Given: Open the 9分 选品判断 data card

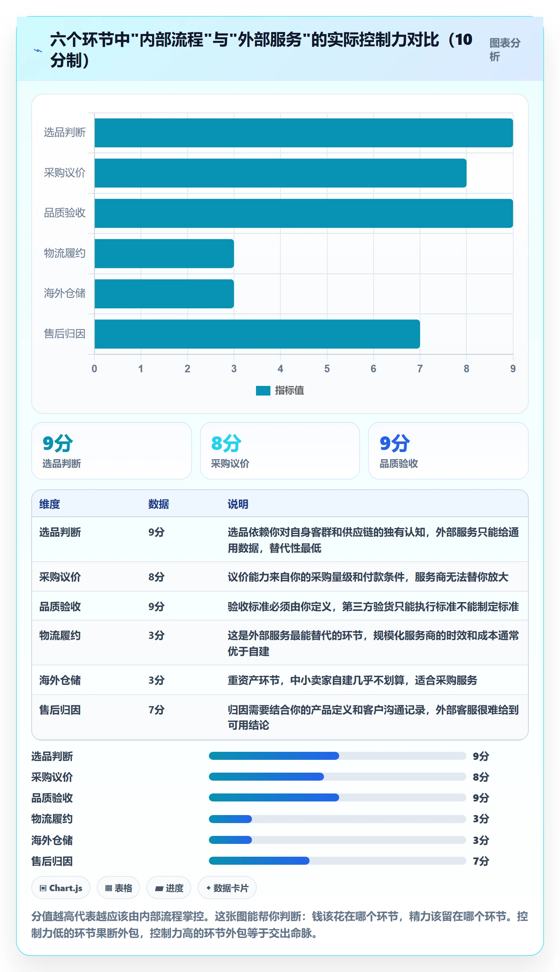Looking at the screenshot, I should 112,451.
